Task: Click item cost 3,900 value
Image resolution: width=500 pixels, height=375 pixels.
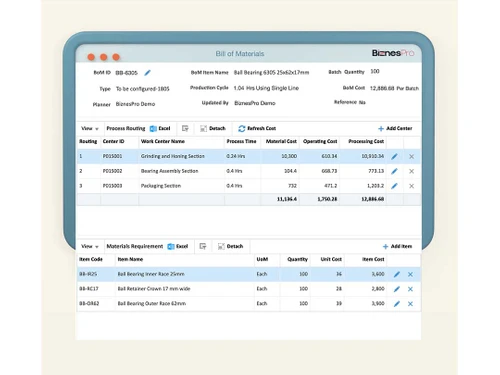Action: click(378, 303)
